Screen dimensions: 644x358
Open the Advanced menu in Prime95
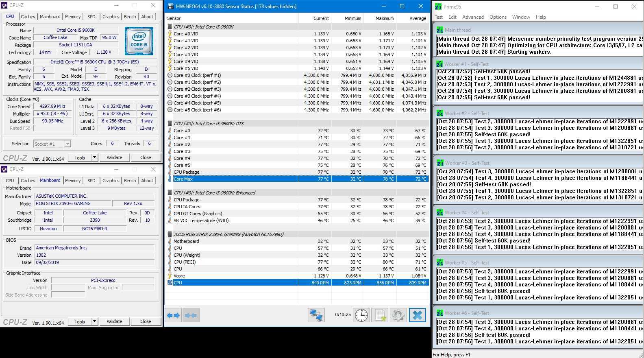pyautogui.click(x=472, y=17)
